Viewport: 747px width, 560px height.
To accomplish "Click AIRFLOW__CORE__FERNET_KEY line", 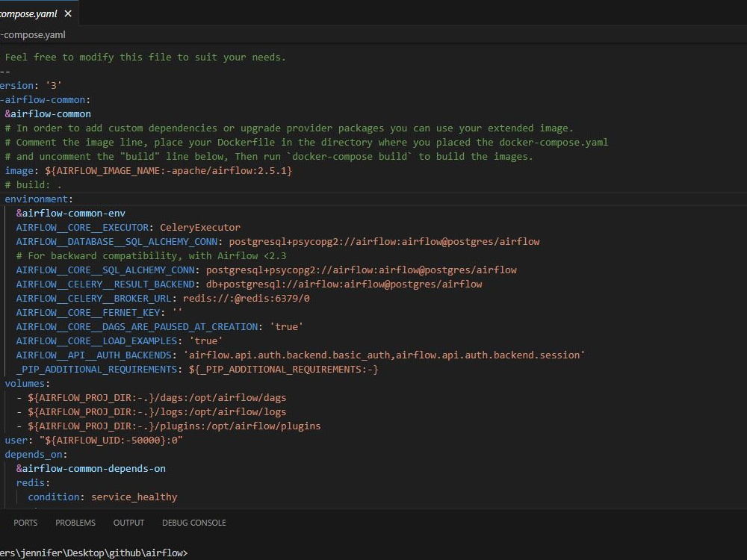I will [99, 312].
